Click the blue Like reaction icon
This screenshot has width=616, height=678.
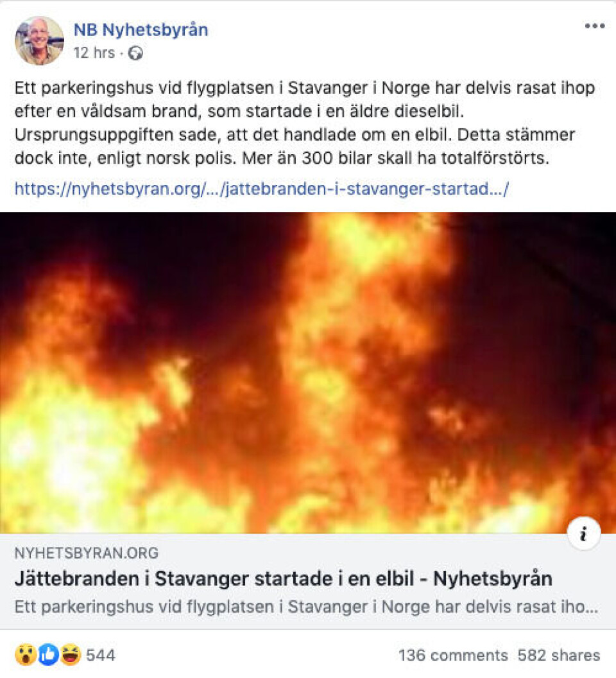click(x=48, y=655)
